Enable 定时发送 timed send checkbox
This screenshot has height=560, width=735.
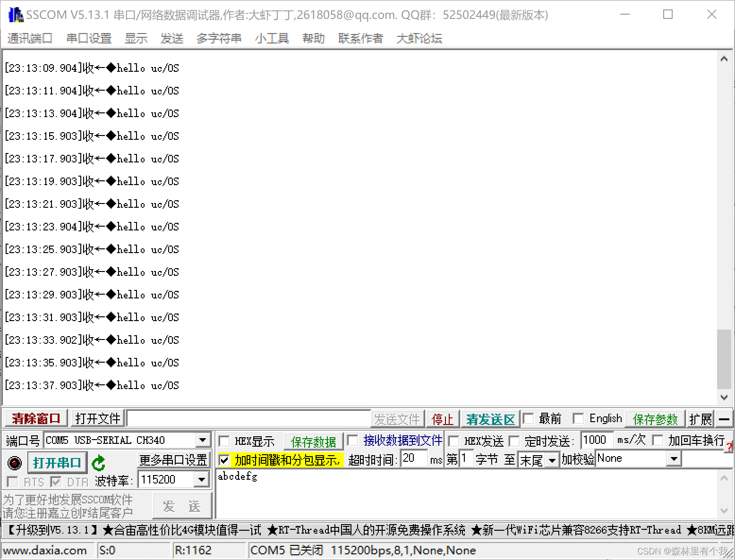(x=514, y=441)
